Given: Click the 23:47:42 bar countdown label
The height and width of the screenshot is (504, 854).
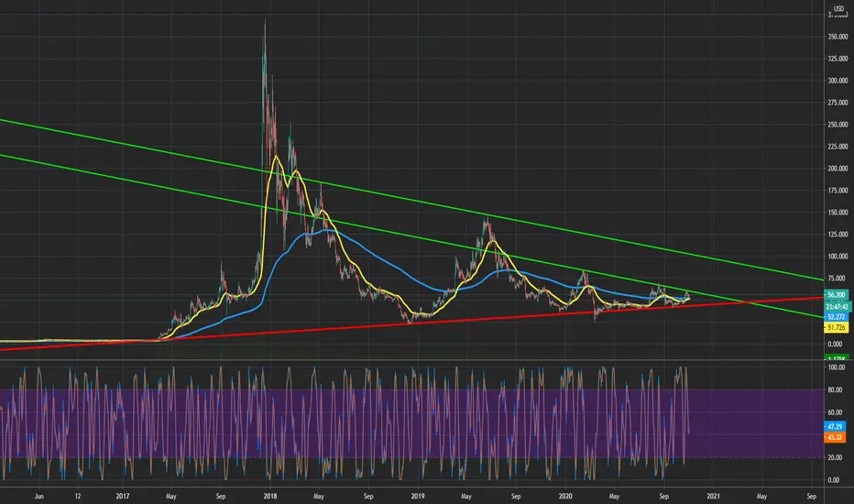Looking at the screenshot, I should (838, 307).
